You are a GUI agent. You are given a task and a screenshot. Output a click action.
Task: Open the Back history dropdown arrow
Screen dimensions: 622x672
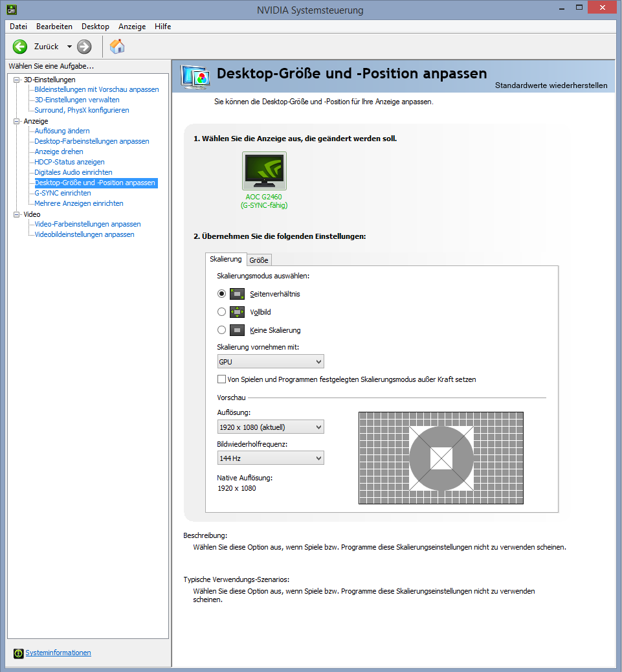coord(69,46)
